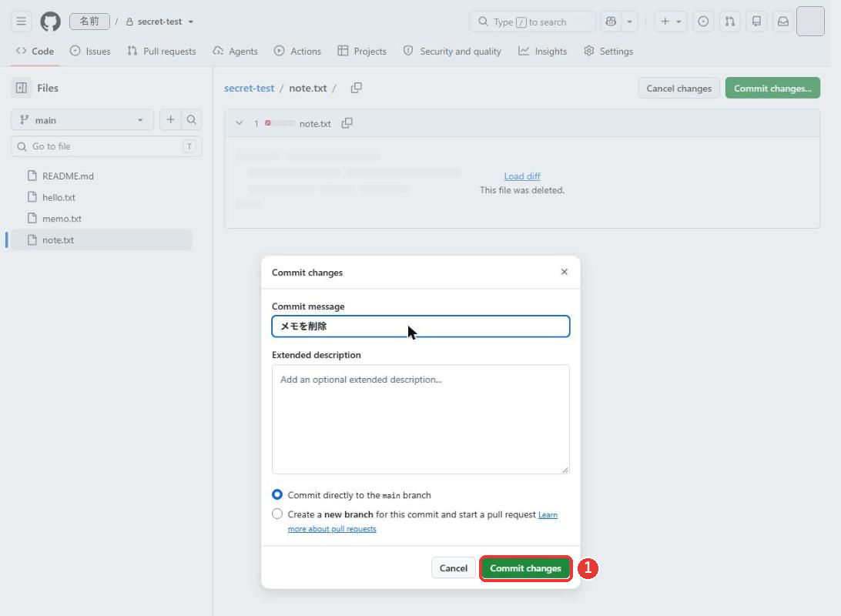The width and height of the screenshot is (841, 616).
Task: Close the Commit changes dialog
Action: click(x=565, y=272)
